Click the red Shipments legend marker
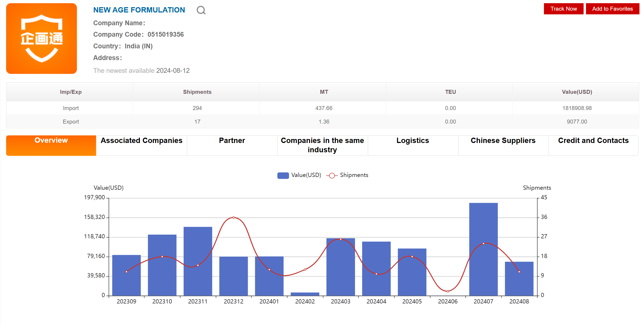 [332, 176]
